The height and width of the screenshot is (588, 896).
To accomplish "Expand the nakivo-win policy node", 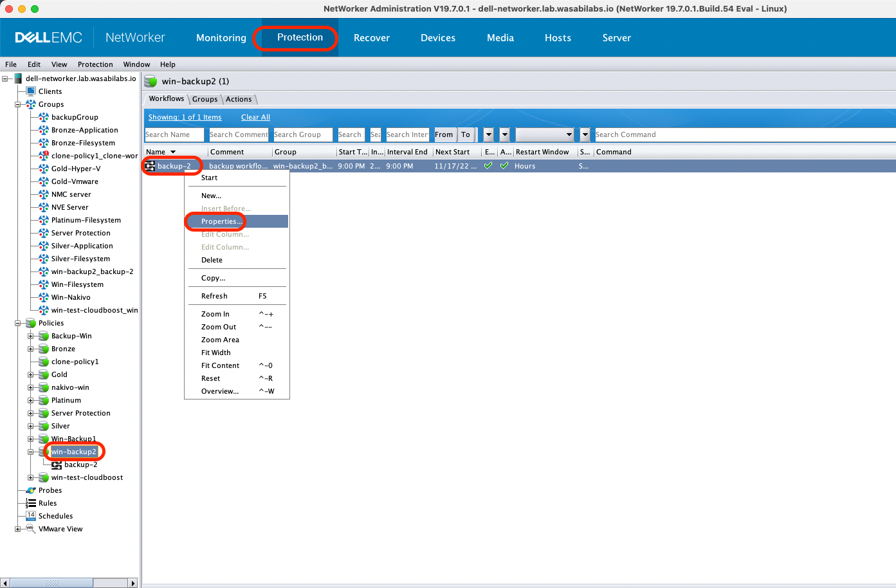I will point(30,387).
